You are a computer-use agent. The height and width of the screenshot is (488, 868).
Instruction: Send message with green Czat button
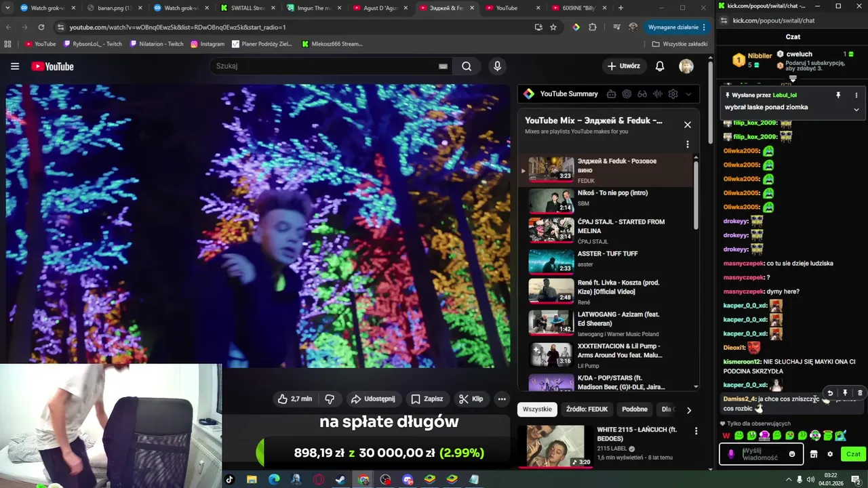[x=853, y=454]
